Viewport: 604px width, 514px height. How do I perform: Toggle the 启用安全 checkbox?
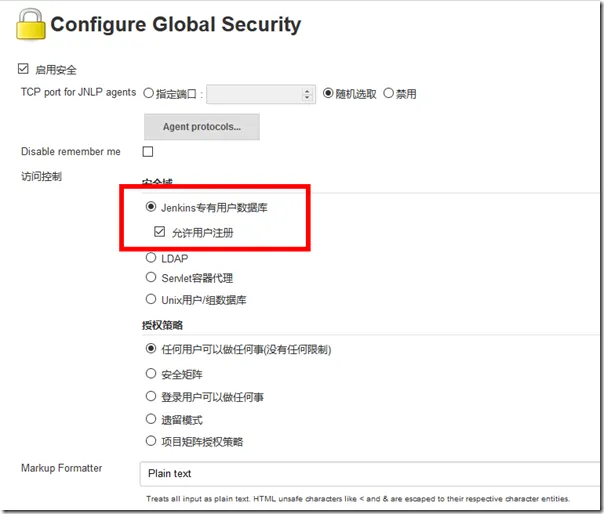[x=24, y=70]
